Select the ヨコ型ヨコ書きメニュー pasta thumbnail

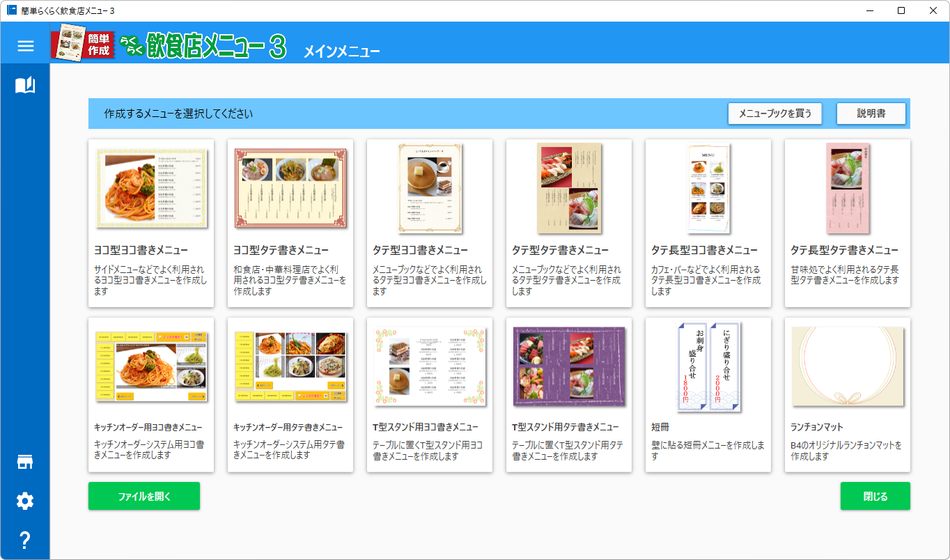tap(151, 188)
